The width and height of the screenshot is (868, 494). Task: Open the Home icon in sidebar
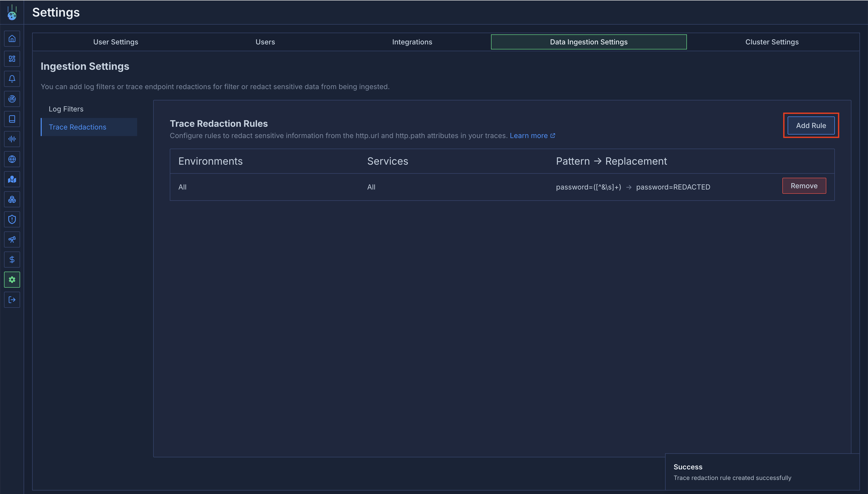[x=12, y=39]
